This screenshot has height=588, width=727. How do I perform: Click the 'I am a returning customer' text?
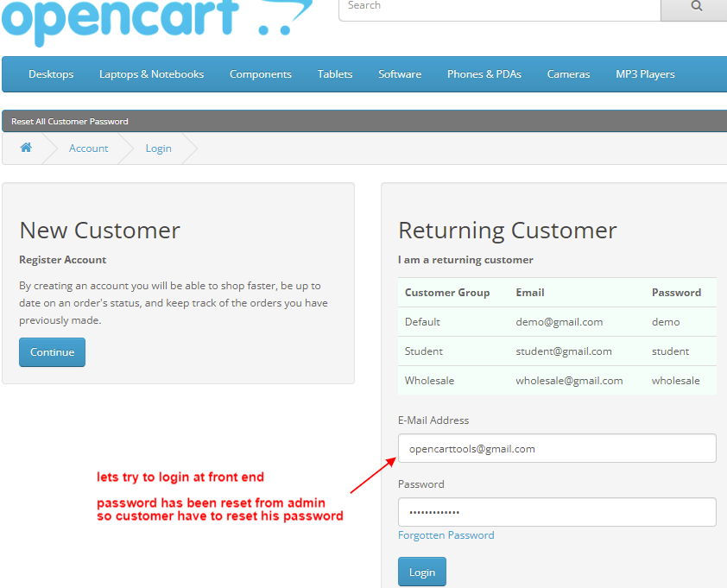[465, 260]
